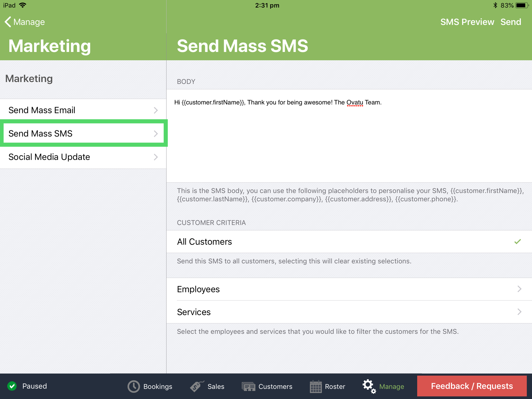
Task: Open Customers from the bottom navigation
Action: [x=268, y=386]
